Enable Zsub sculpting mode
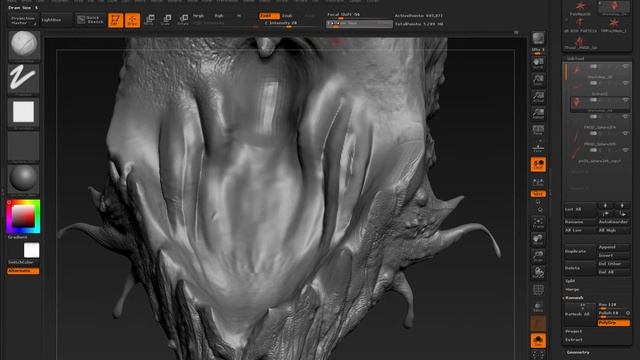This screenshot has width=640, height=360. coord(287,16)
